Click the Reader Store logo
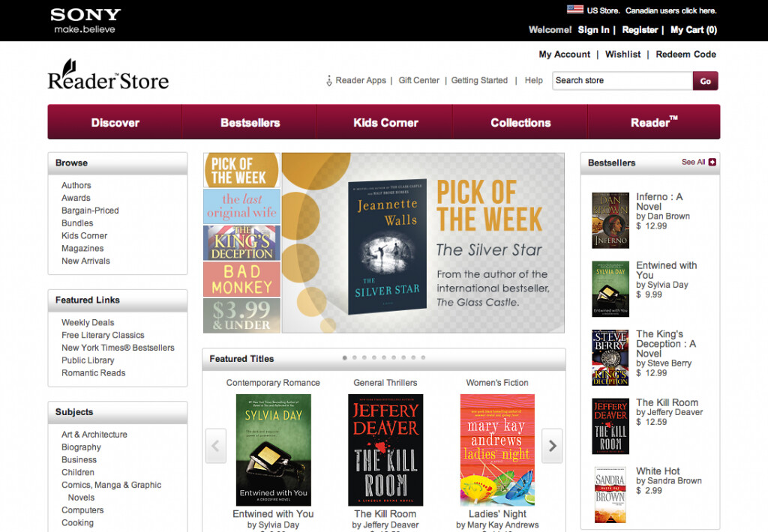This screenshot has width=768, height=532. [x=108, y=76]
